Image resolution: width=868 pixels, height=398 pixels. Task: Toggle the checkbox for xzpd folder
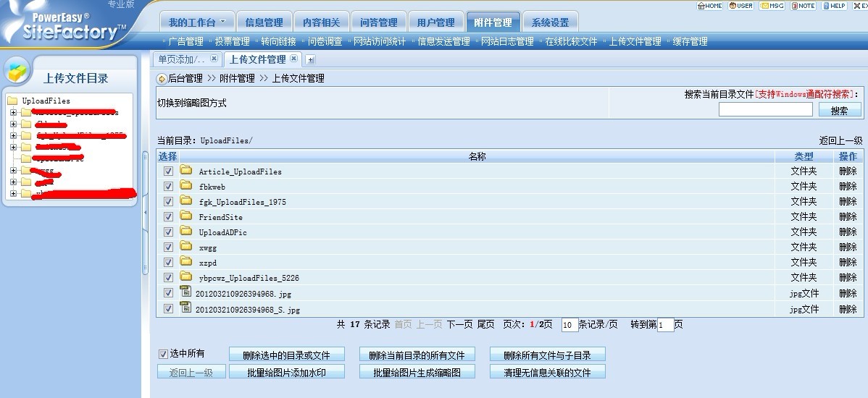coord(168,262)
